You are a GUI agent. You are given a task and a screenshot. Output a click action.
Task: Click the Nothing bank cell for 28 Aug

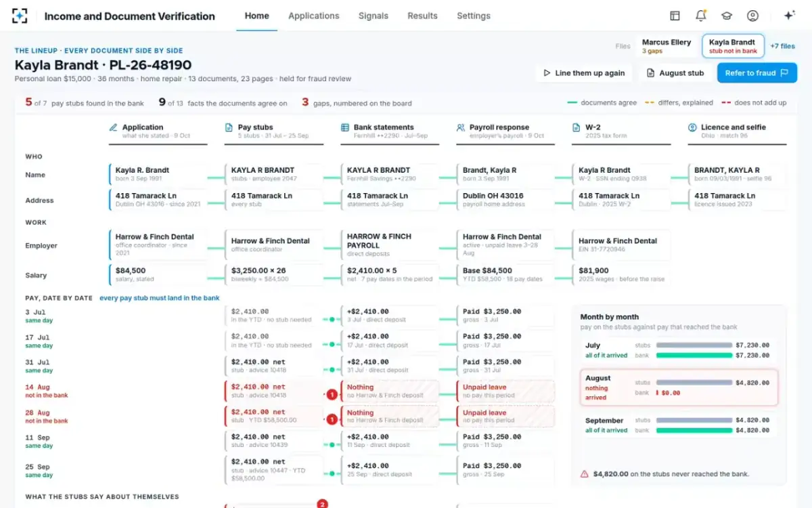coord(390,416)
